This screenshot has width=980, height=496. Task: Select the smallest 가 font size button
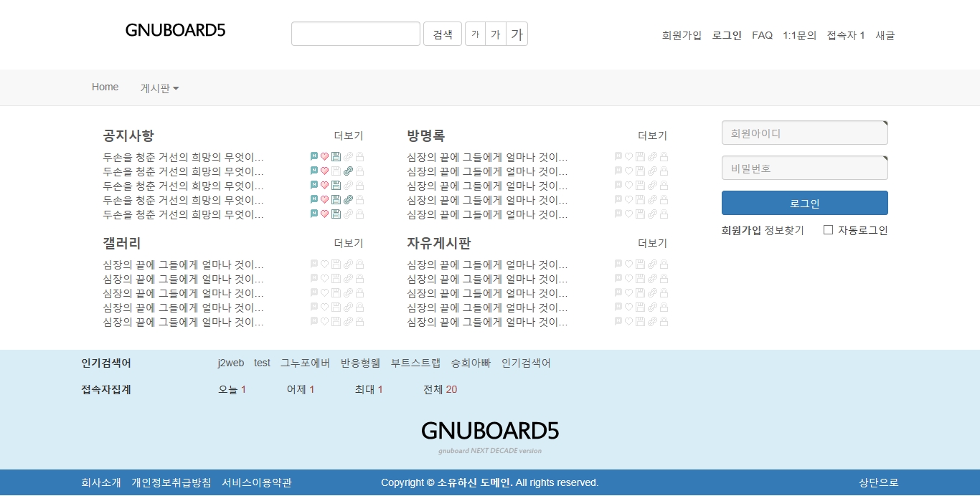click(475, 34)
